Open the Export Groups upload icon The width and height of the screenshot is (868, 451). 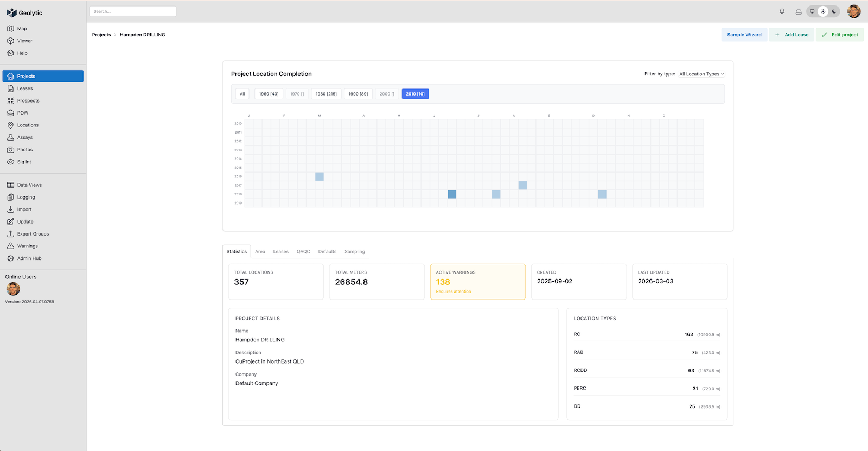10,234
